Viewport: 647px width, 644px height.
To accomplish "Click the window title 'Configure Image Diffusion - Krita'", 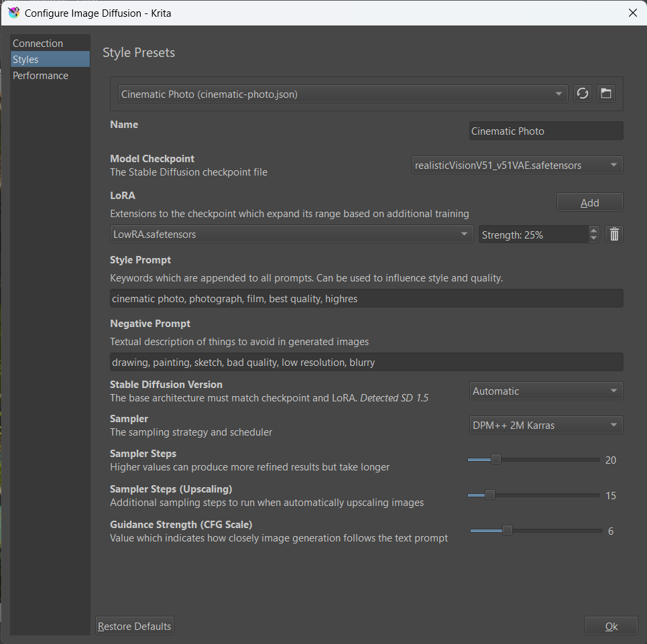I will coord(98,13).
